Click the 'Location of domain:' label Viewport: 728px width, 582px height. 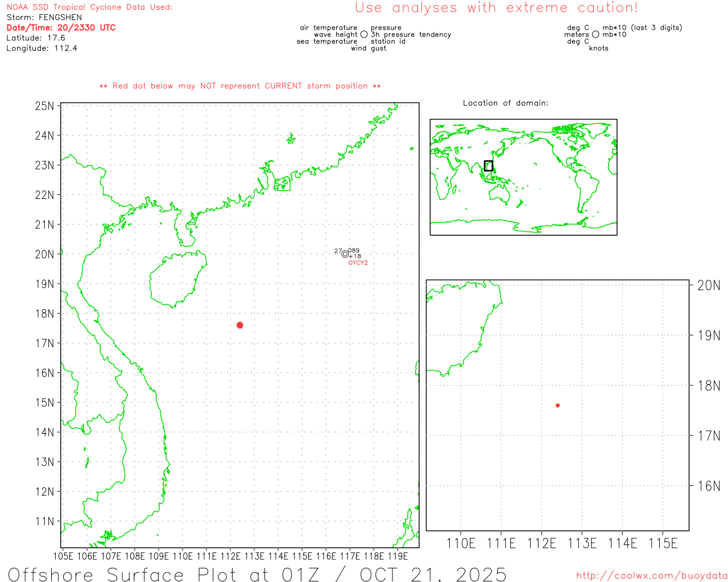tap(506, 103)
